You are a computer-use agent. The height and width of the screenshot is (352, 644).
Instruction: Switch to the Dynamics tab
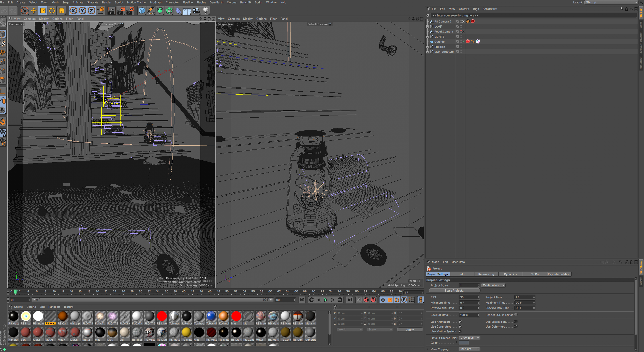click(510, 274)
